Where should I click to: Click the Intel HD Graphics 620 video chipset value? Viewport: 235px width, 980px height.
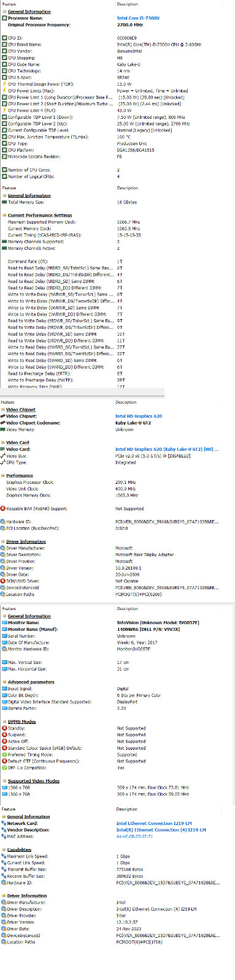pyautogui.click(x=139, y=417)
